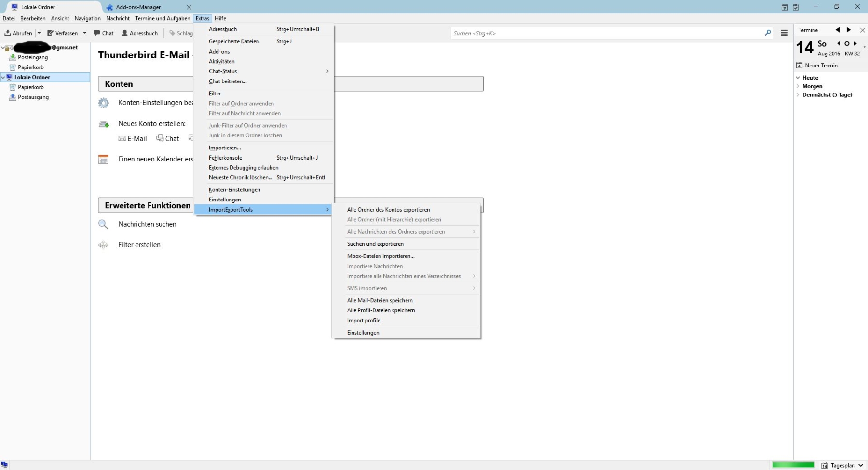868x470 pixels.
Task: Open the Bearbeiten menu
Action: 33,19
